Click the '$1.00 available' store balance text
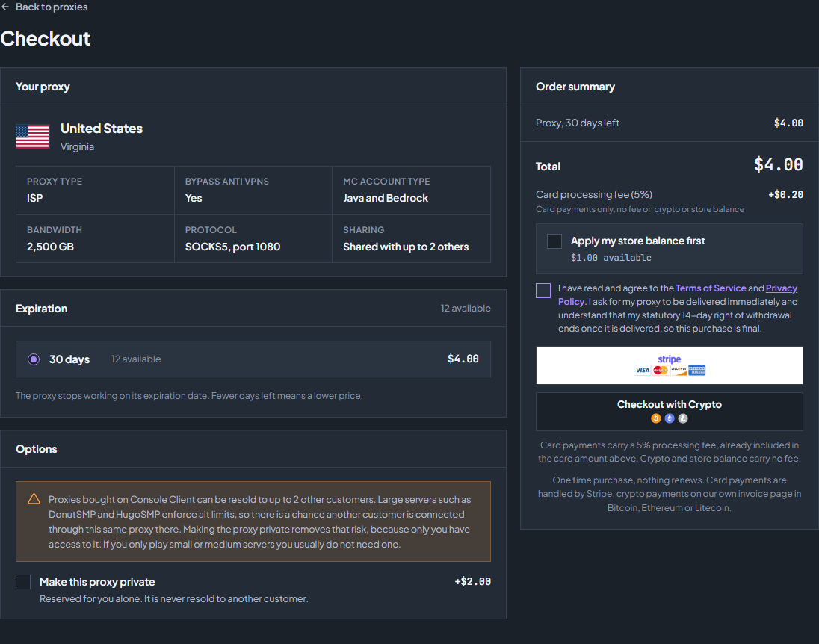Screen dimensions: 819x644 coord(611,258)
